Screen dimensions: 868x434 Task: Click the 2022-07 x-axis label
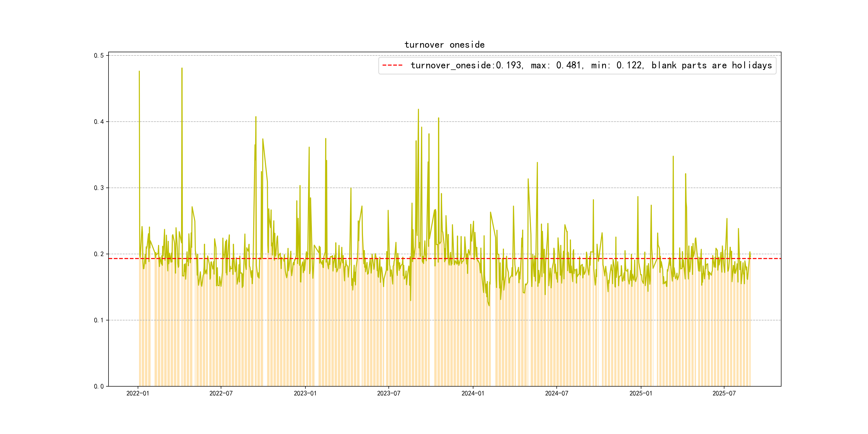[221, 394]
